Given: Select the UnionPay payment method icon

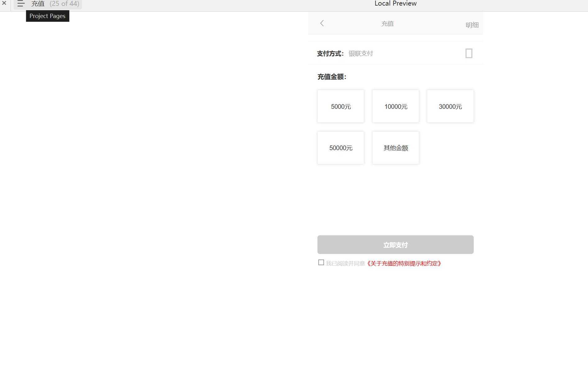Looking at the screenshot, I should [468, 53].
